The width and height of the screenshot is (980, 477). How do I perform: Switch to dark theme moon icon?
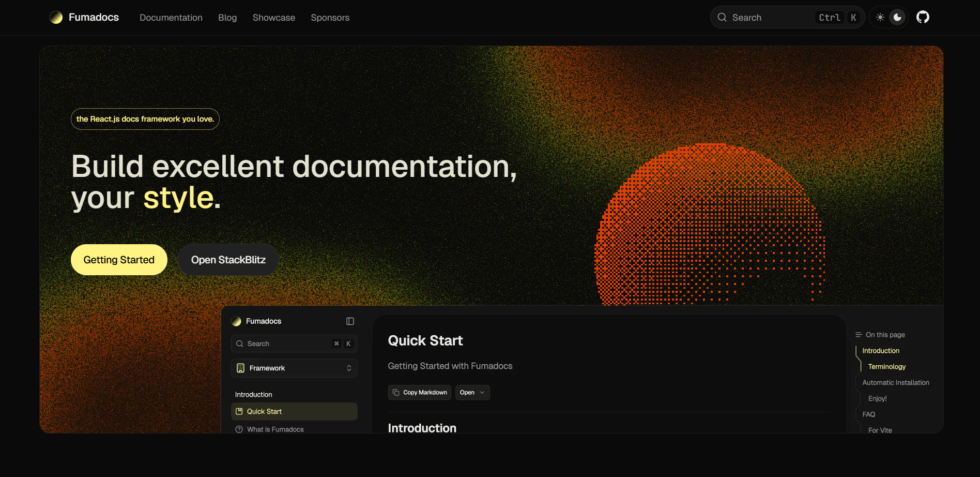898,17
